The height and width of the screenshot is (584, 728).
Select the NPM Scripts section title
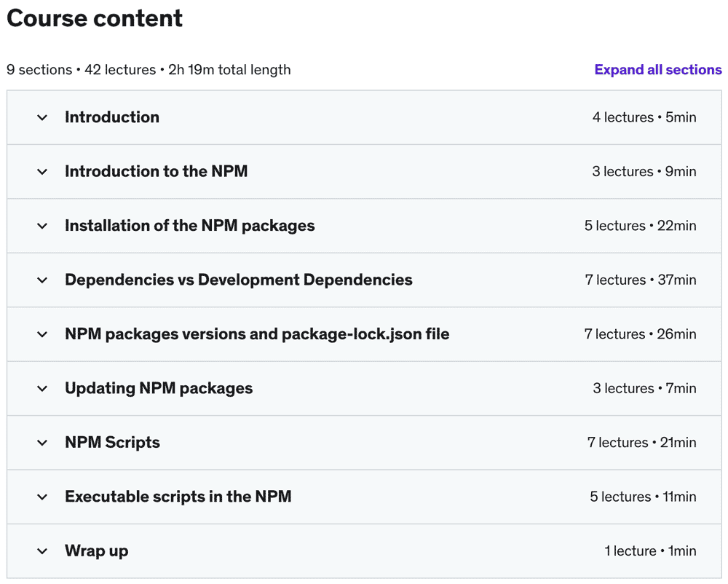pyautogui.click(x=112, y=443)
